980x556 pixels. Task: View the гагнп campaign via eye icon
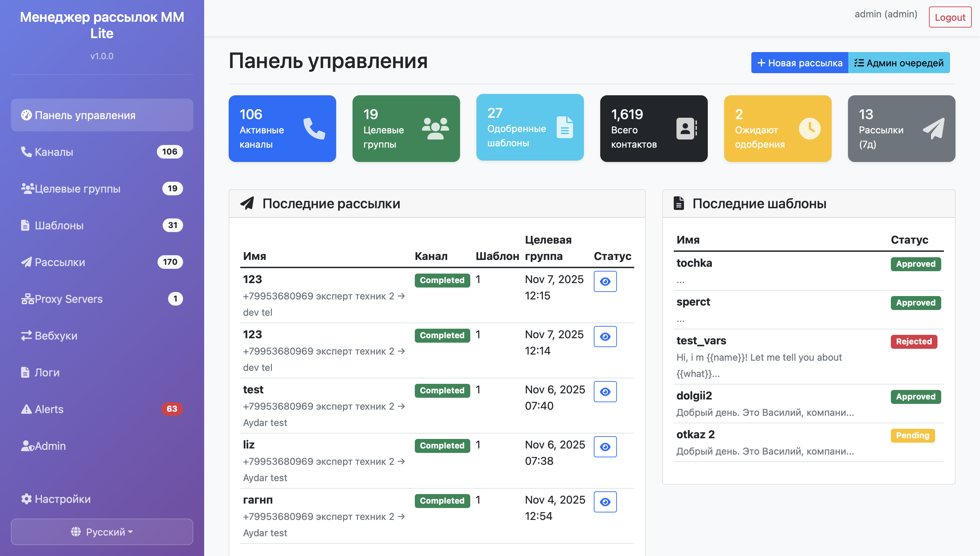pyautogui.click(x=605, y=502)
